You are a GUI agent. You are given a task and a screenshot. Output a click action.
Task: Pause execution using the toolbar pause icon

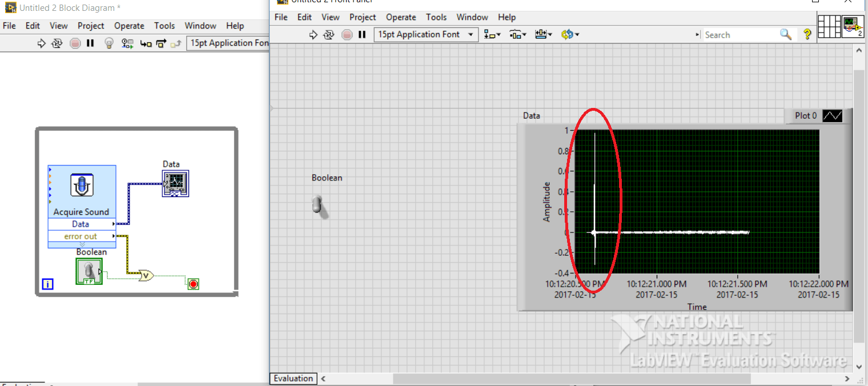pyautogui.click(x=362, y=34)
